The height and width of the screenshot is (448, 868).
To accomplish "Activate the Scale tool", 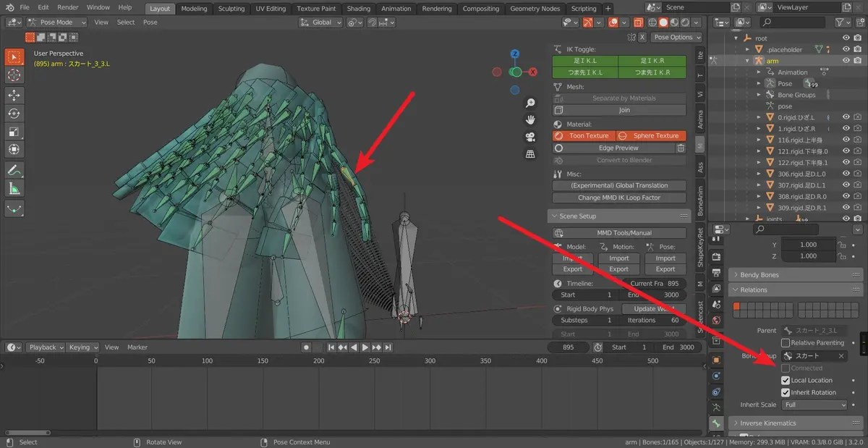I will pos(14,132).
